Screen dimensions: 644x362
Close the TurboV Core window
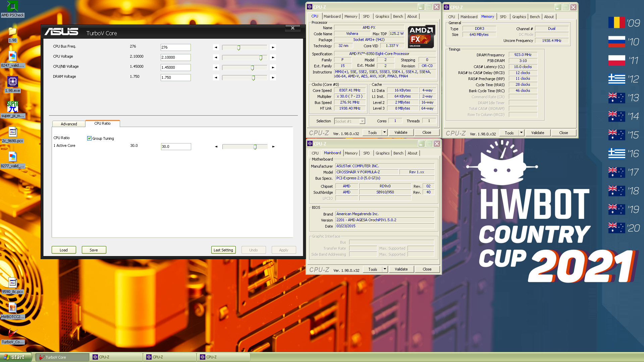tap(292, 28)
